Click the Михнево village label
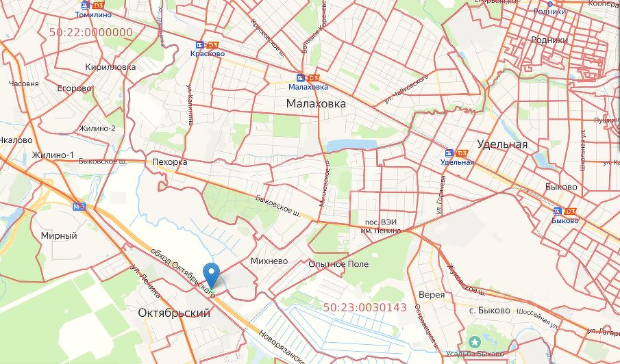Screen dimensions: 620x364 point(269,261)
